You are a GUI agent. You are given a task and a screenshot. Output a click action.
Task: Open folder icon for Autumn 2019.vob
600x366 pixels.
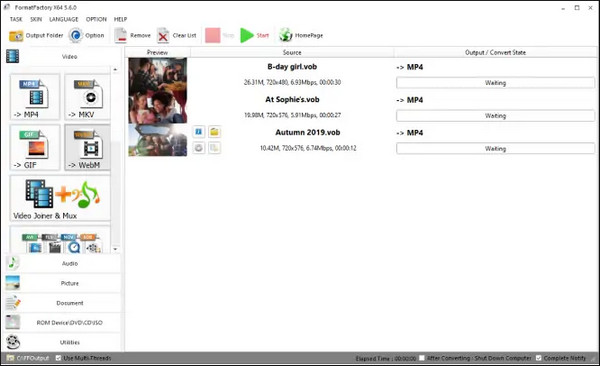214,132
